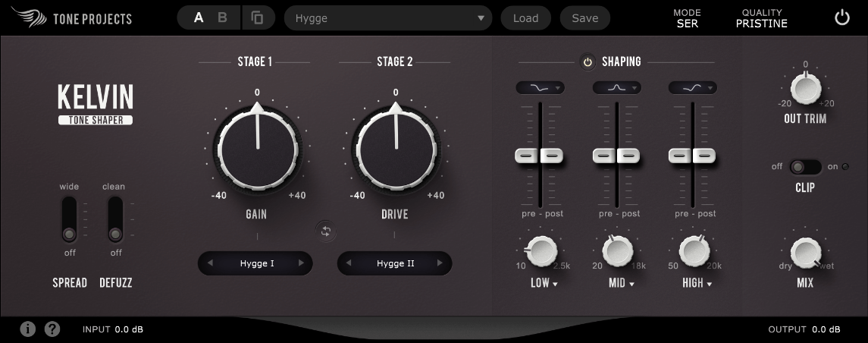Toggle the Defuzz switch
The image size is (868, 343).
[115, 219]
